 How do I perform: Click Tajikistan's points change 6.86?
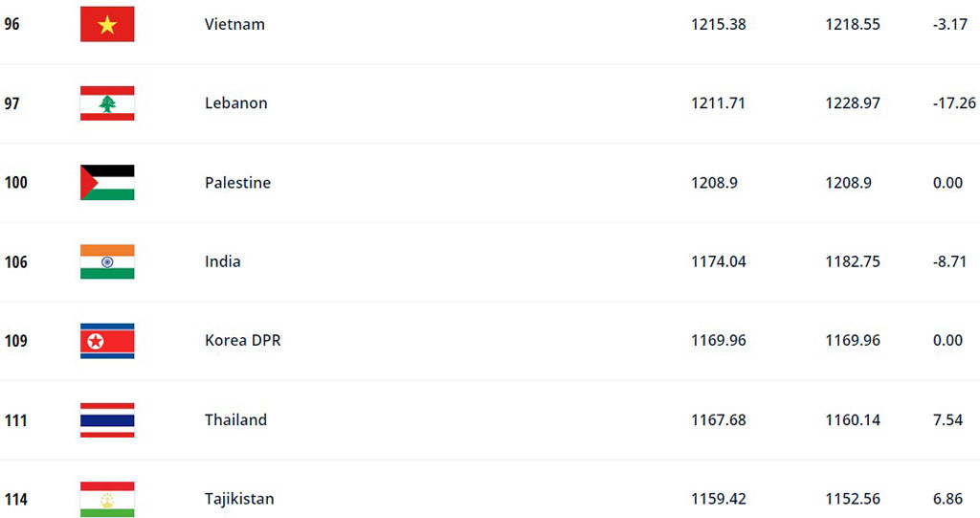point(947,499)
